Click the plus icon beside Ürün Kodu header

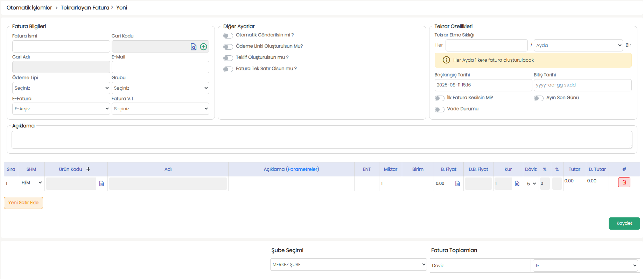click(88, 169)
